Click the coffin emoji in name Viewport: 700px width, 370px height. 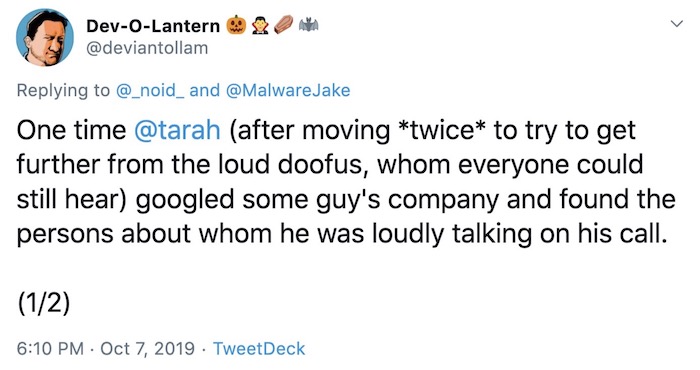283,25
